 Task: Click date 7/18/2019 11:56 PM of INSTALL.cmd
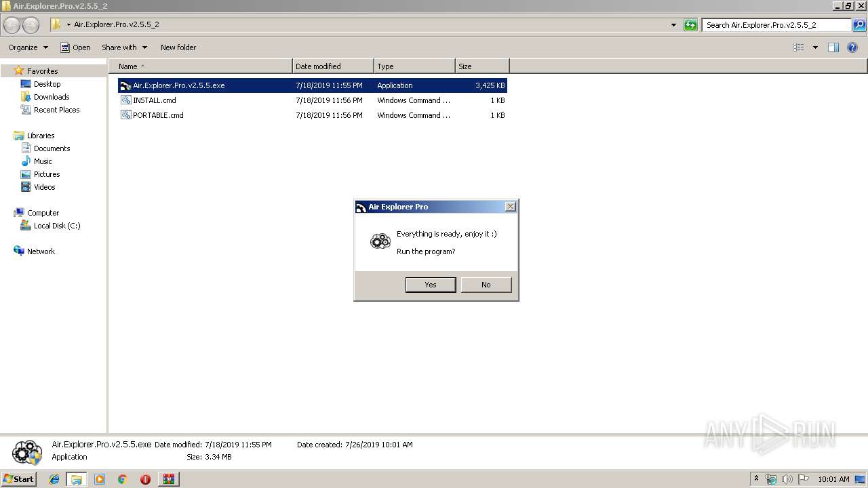point(329,100)
